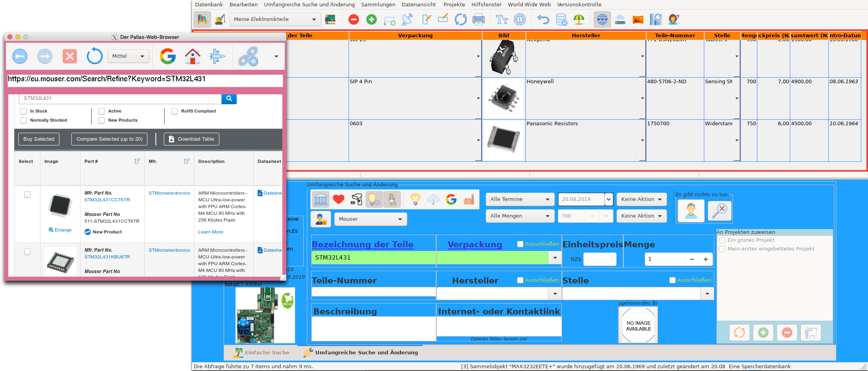Click the Google icon in search panel

coord(451,199)
